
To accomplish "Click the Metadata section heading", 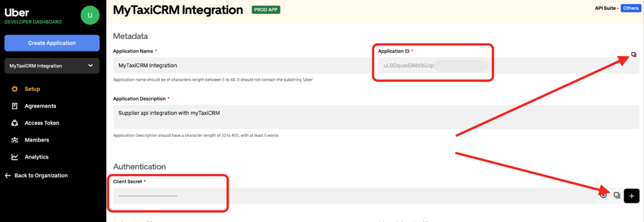I will coord(130,36).
